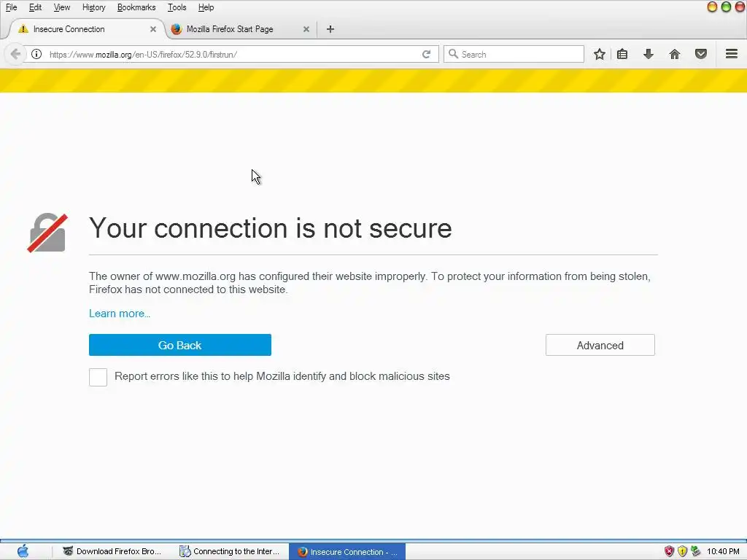Click the network connection tray icon
The width and height of the screenshot is (747, 560).
[x=695, y=551]
